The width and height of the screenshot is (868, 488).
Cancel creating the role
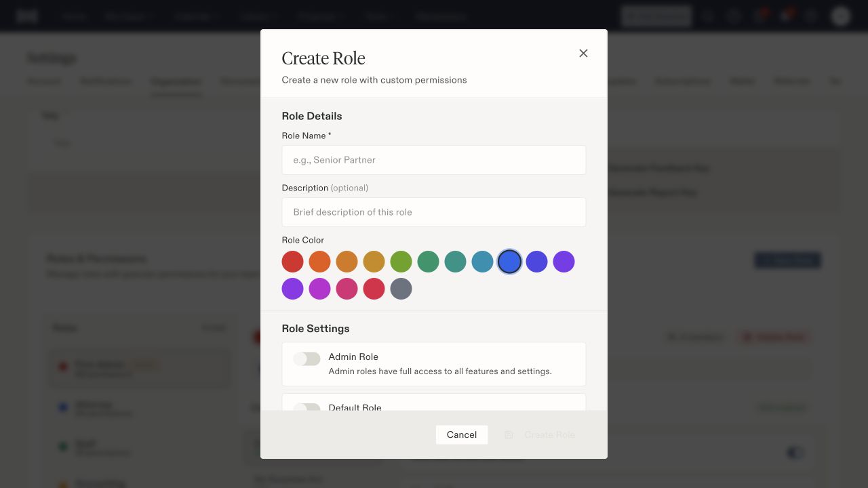(x=462, y=434)
